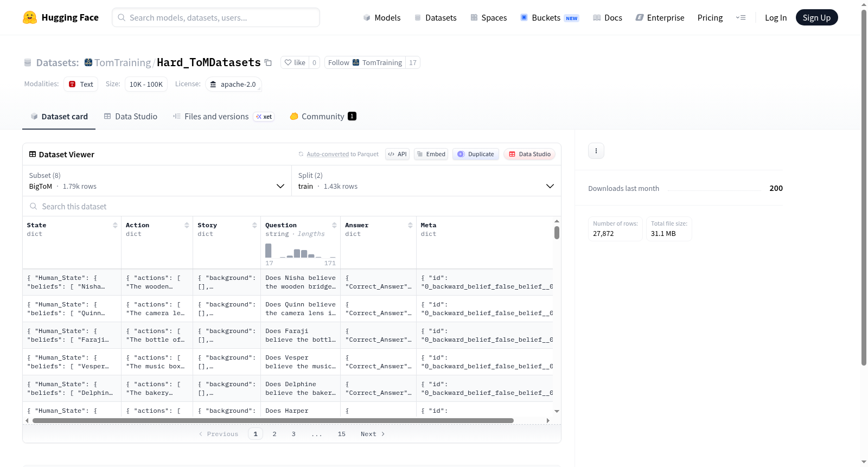Expand the Split train dropdown
The height and width of the screenshot is (467, 868).
point(426,181)
